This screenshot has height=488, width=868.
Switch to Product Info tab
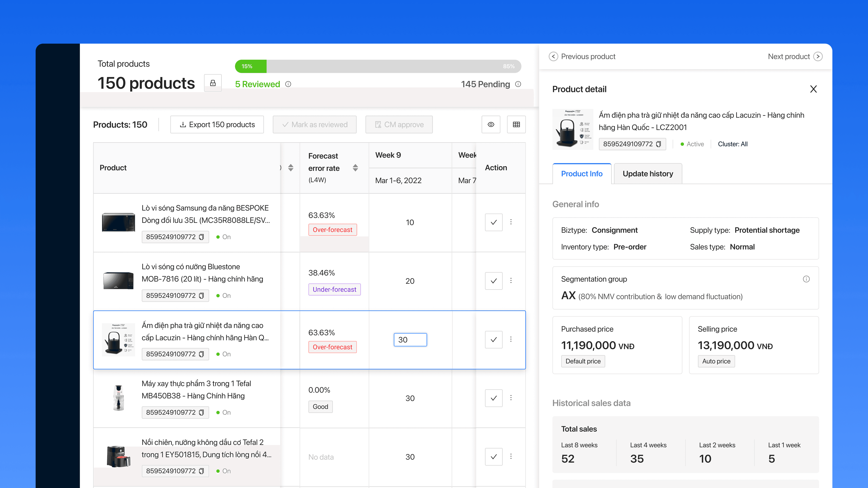click(x=582, y=174)
